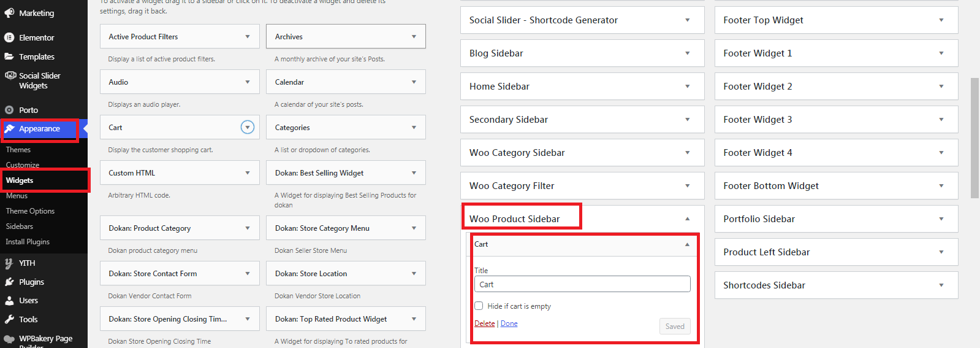Viewport: 980px width, 348px height.
Task: Collapse the Woo Product Sidebar panel
Action: click(687, 219)
